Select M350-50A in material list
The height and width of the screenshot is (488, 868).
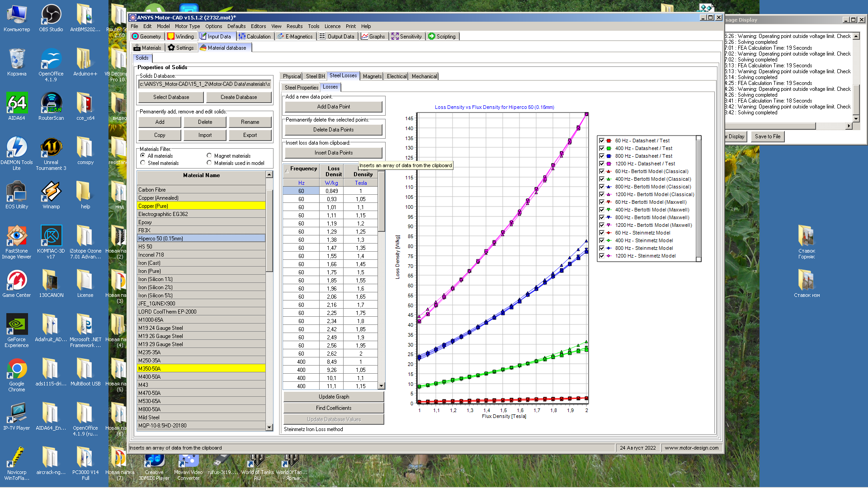point(201,369)
